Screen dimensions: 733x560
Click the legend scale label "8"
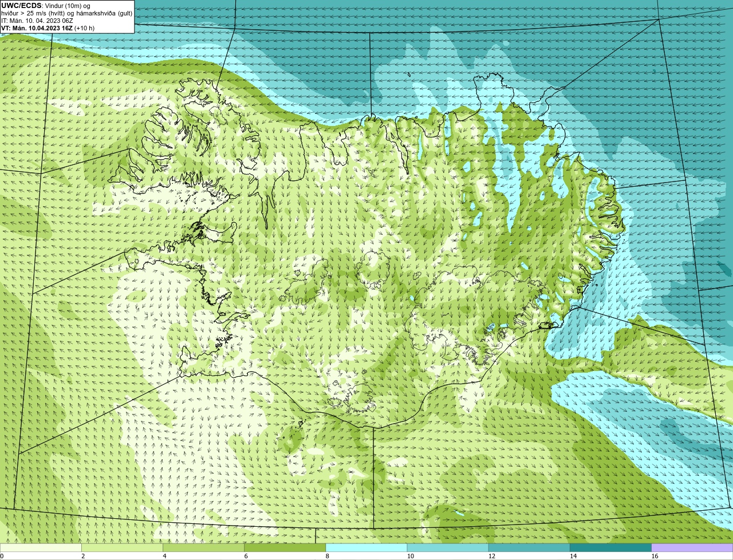[x=328, y=556]
